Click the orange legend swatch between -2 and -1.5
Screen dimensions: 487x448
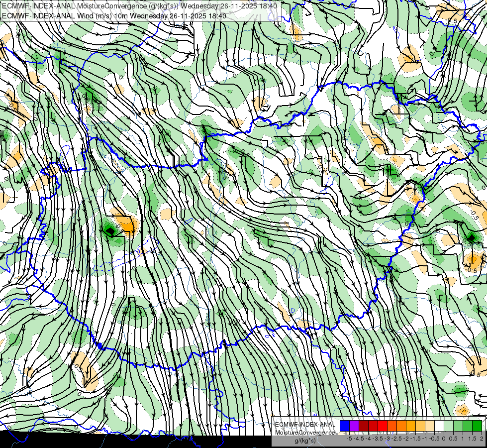[401, 426]
